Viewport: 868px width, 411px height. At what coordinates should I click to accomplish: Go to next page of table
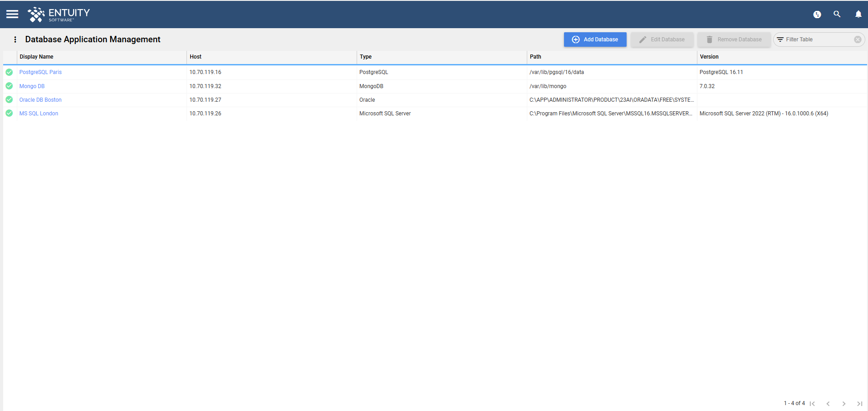point(844,404)
